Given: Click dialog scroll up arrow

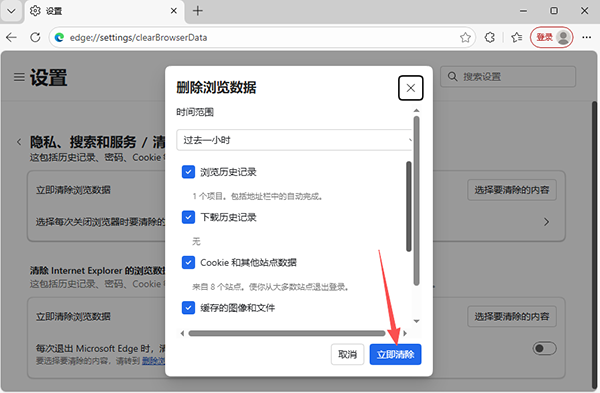Looking at the screenshot, I should (417, 111).
